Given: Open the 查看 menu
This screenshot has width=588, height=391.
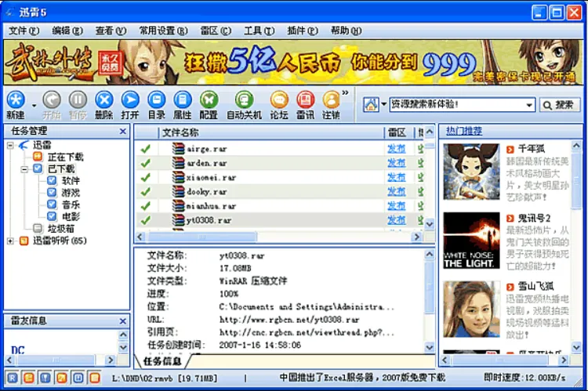Looking at the screenshot, I should 111,31.
